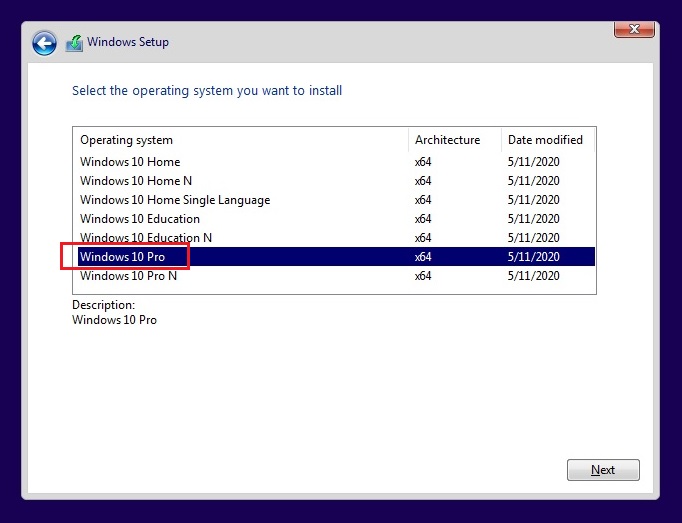Screen dimensions: 682x523
Task: Pick Windows 10 Education N row
Action: 334,238
